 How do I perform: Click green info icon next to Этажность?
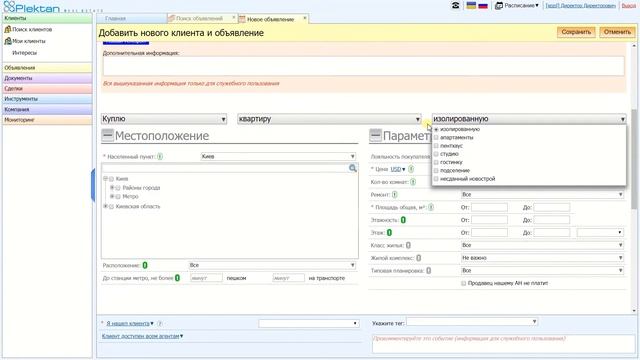pos(403,220)
